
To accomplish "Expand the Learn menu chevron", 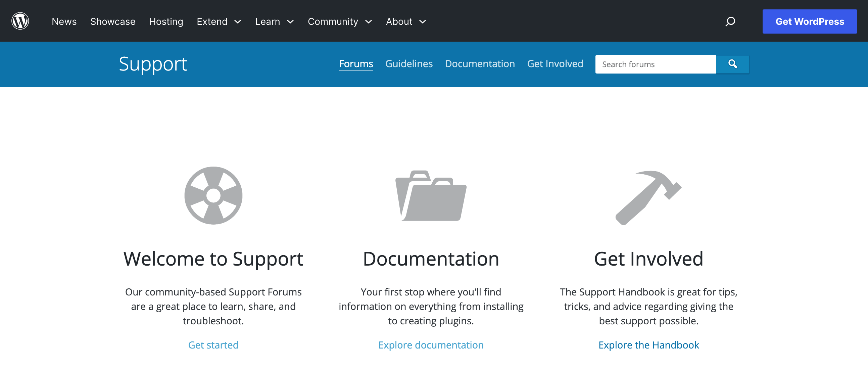I will pos(290,22).
